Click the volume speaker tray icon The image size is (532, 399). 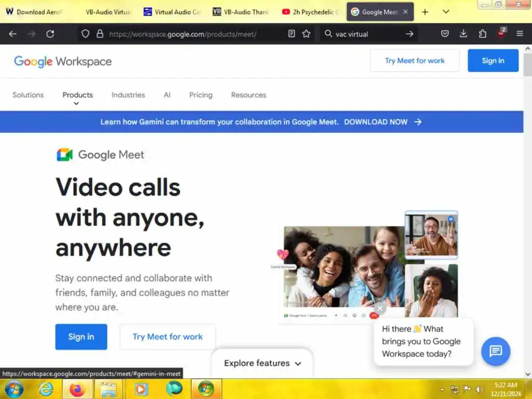(480, 390)
